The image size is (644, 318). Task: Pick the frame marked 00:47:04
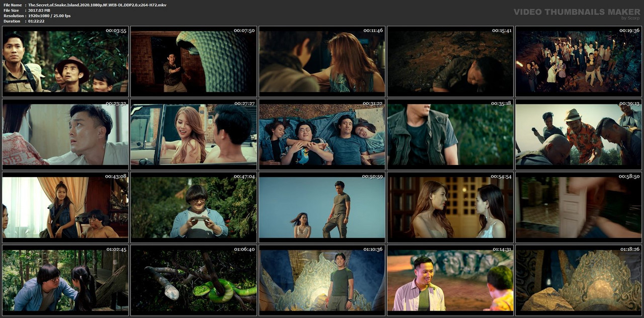194,207
